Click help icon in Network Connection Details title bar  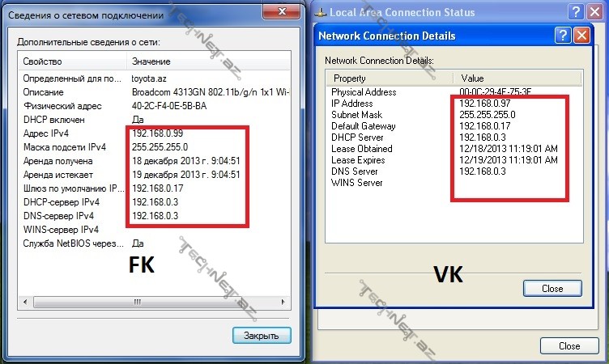563,36
